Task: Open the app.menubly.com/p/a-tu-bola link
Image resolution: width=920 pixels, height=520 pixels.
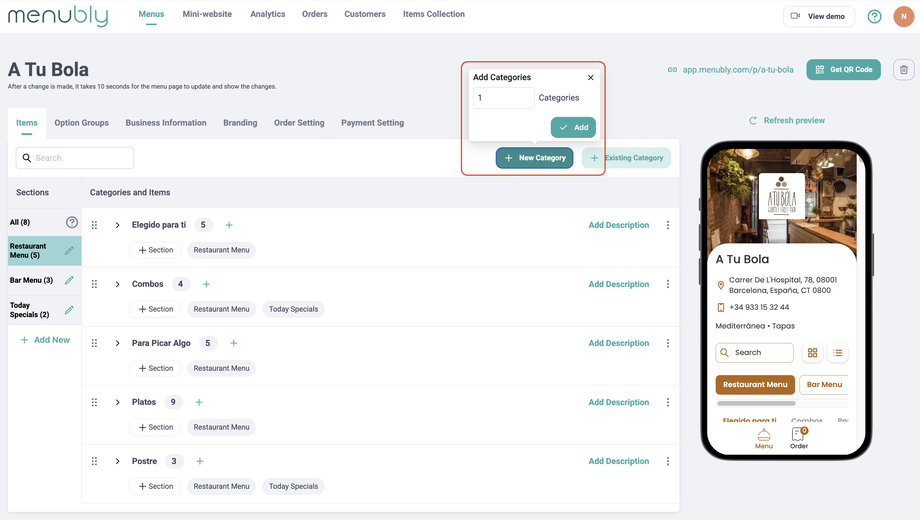Action: pos(738,70)
